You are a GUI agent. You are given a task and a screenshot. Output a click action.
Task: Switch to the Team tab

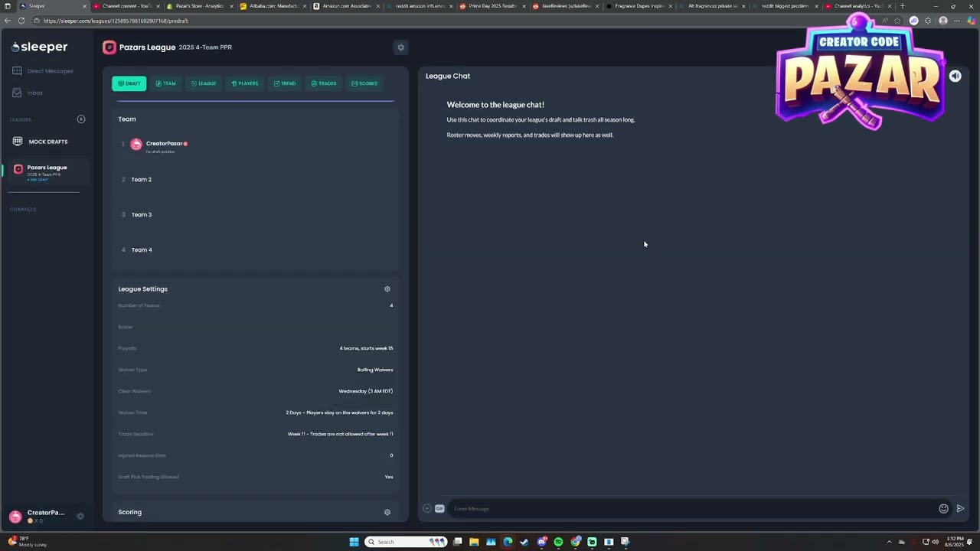click(166, 83)
